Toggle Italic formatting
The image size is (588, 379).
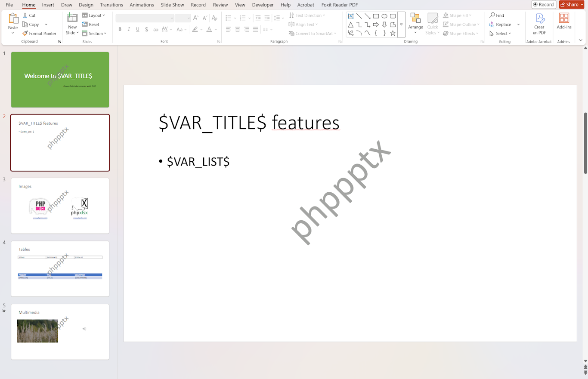tap(129, 29)
